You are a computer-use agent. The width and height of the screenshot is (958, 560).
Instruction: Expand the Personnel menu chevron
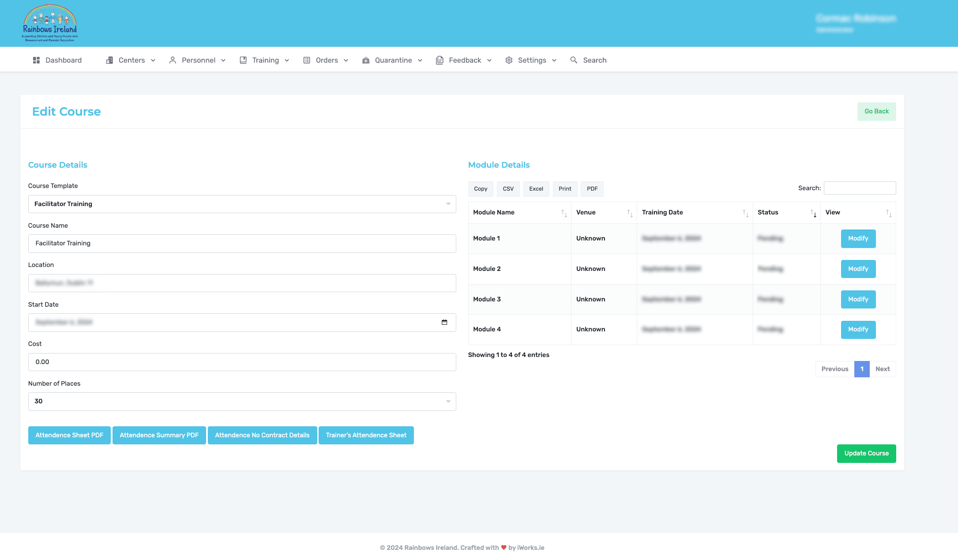[223, 60]
